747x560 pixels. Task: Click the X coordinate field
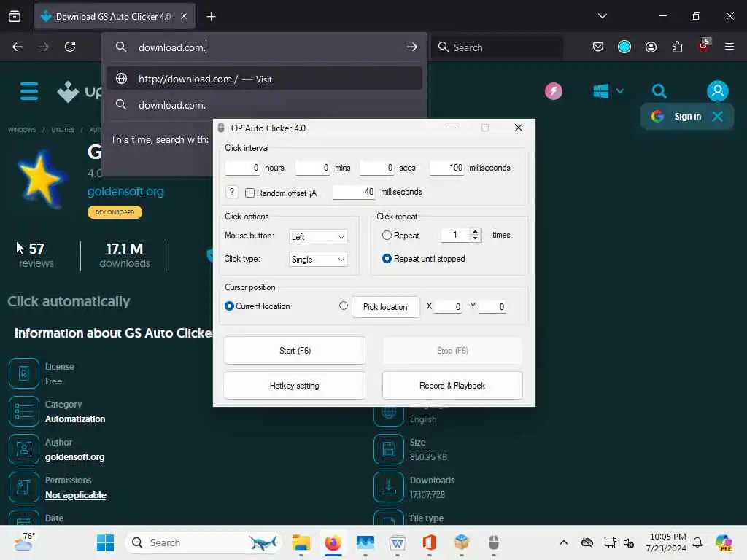click(449, 307)
